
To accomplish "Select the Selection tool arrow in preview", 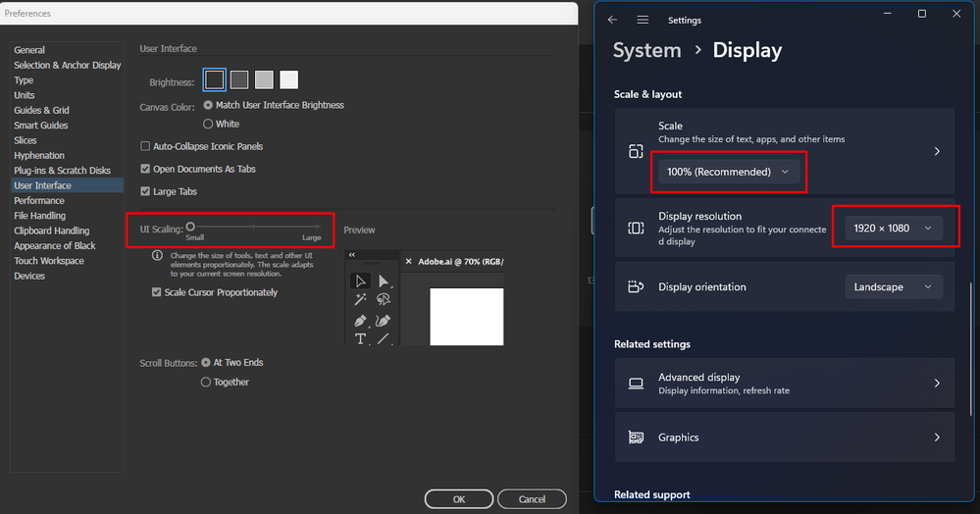I will [361, 282].
